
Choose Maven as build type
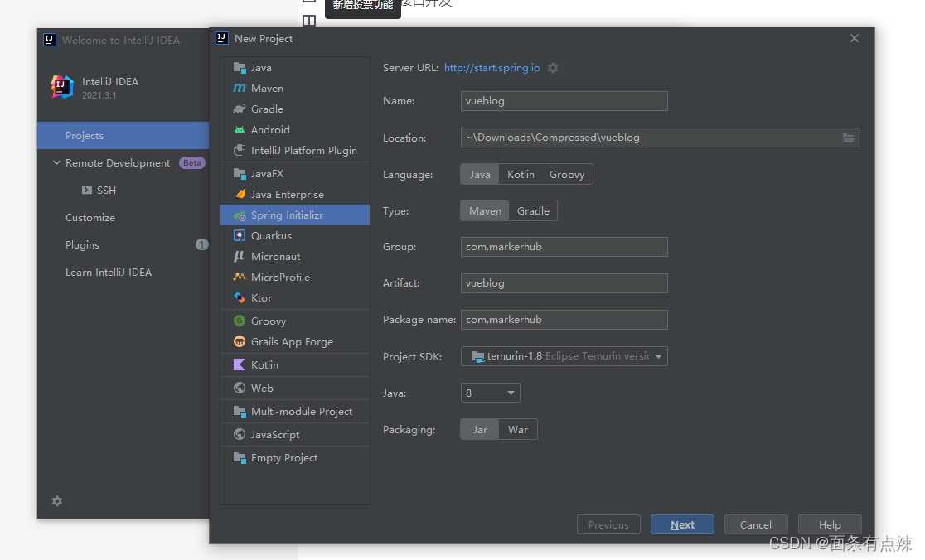[485, 211]
